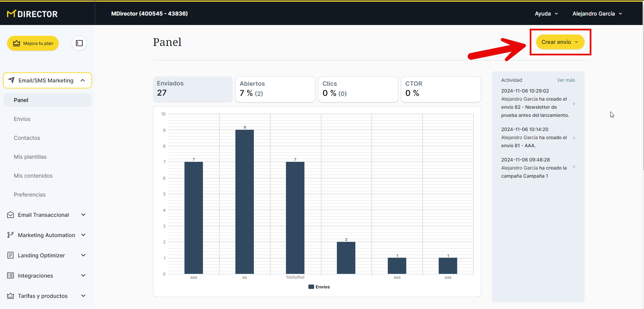The width and height of the screenshot is (644, 309).
Task: Click the Marketing Automation branch icon
Action: click(10, 235)
